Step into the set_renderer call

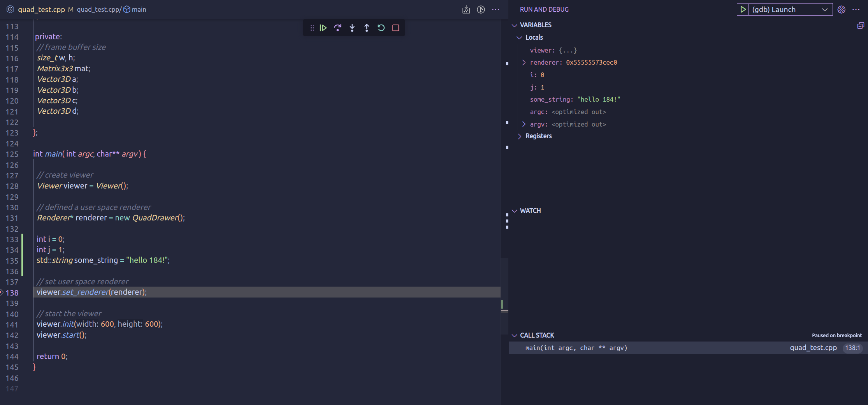coord(352,28)
